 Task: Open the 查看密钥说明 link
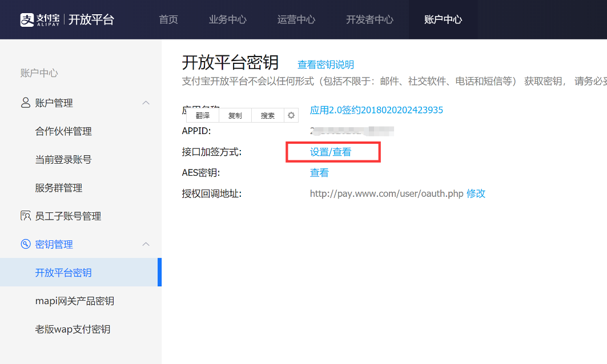tap(325, 64)
